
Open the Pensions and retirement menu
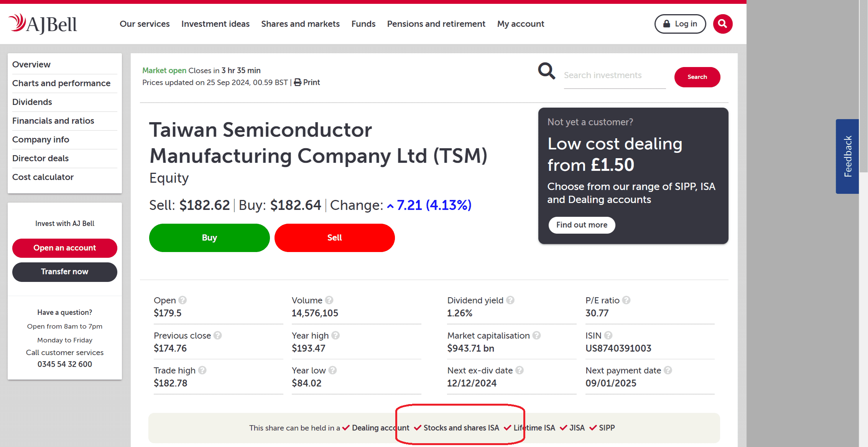click(x=436, y=24)
